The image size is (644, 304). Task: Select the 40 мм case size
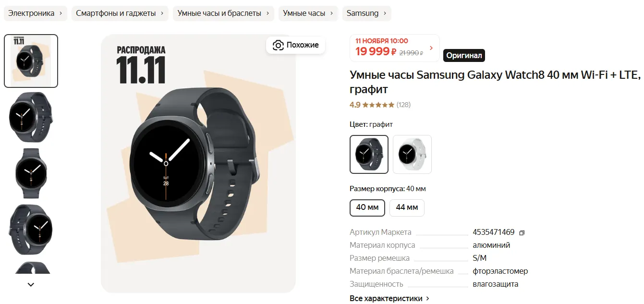click(367, 208)
